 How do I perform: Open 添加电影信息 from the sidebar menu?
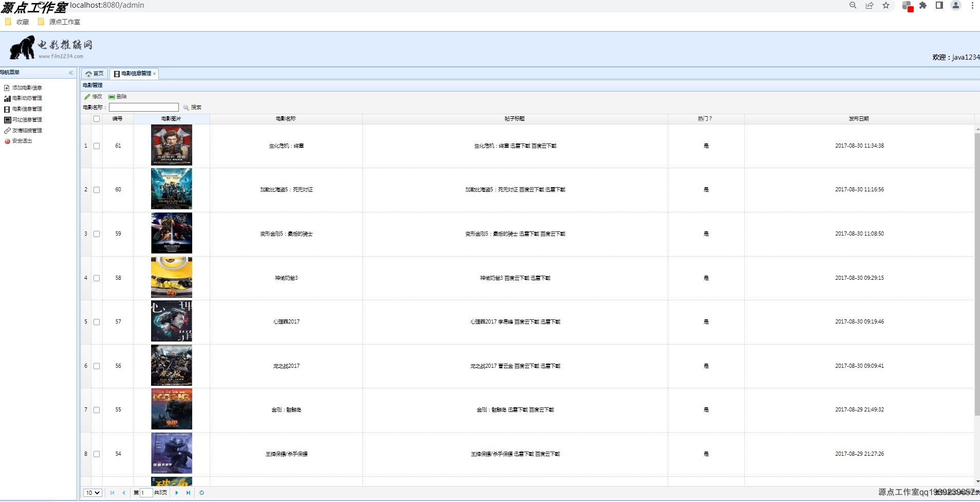(26, 87)
